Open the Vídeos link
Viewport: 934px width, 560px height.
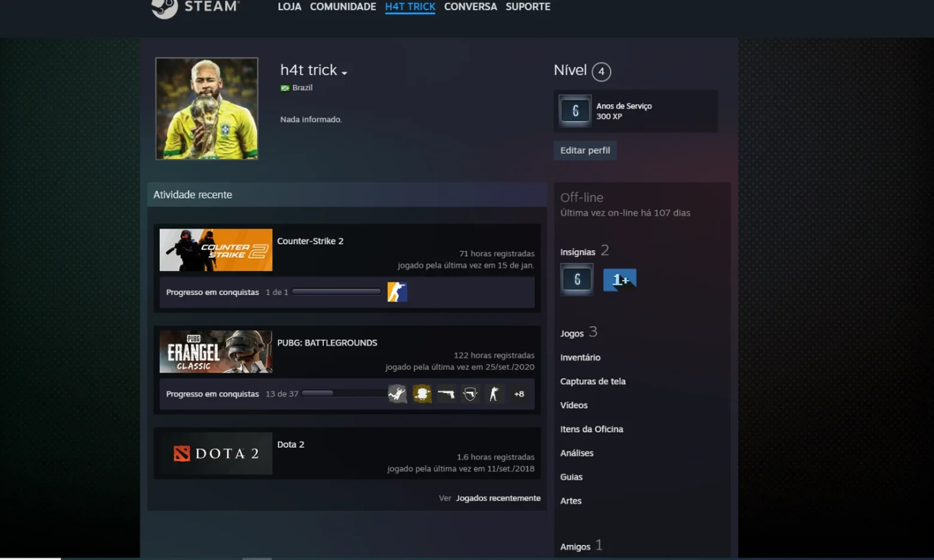pos(574,405)
